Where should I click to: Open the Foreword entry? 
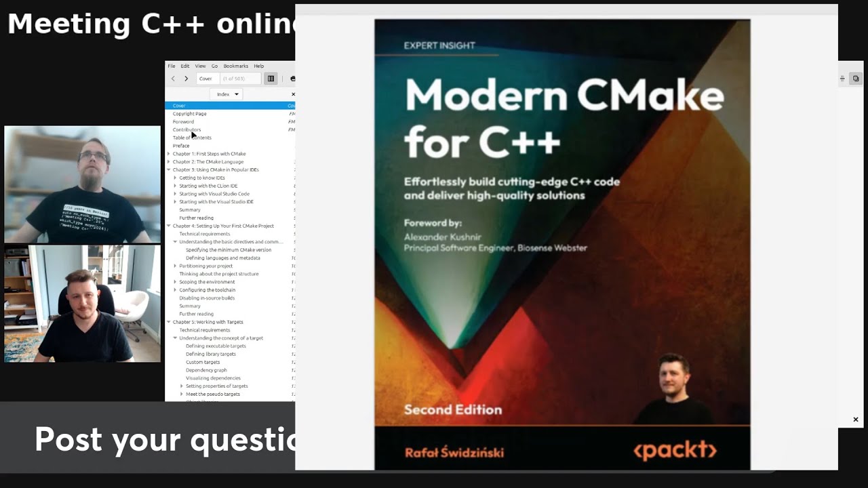(183, 122)
